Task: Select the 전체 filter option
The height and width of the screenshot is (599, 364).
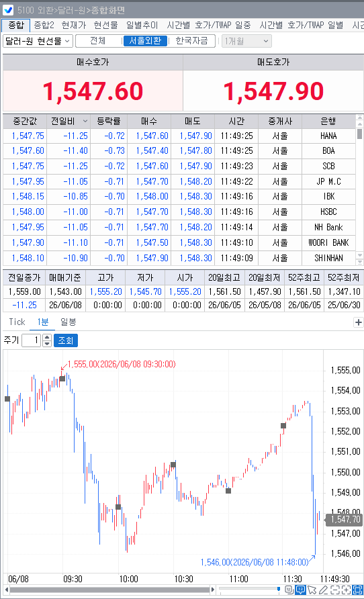Action: pyautogui.click(x=98, y=41)
